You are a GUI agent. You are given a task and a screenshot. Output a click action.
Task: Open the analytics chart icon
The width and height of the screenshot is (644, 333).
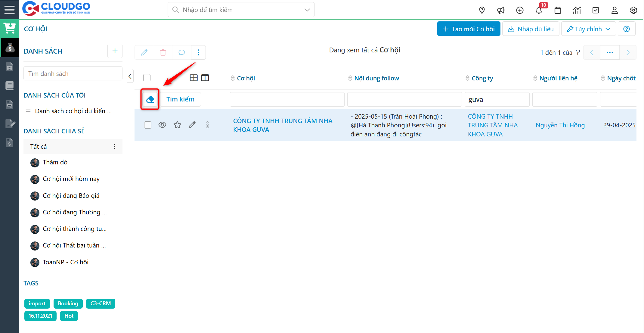click(x=577, y=10)
